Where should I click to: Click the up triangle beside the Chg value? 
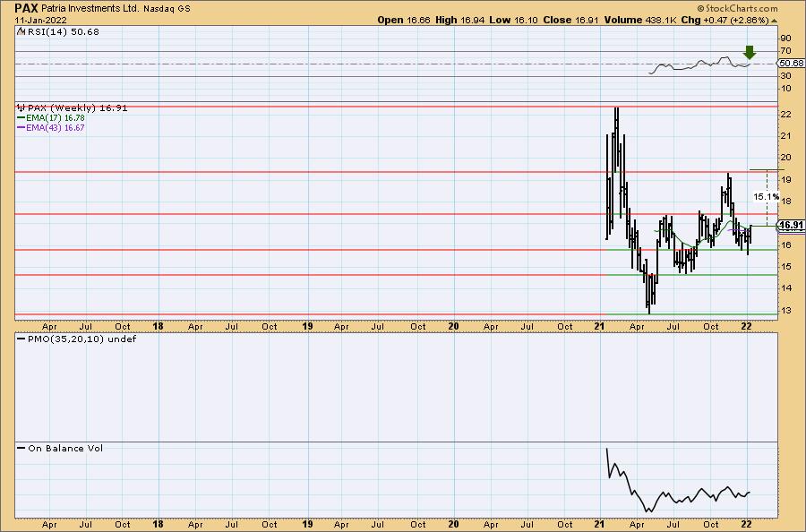(774, 21)
